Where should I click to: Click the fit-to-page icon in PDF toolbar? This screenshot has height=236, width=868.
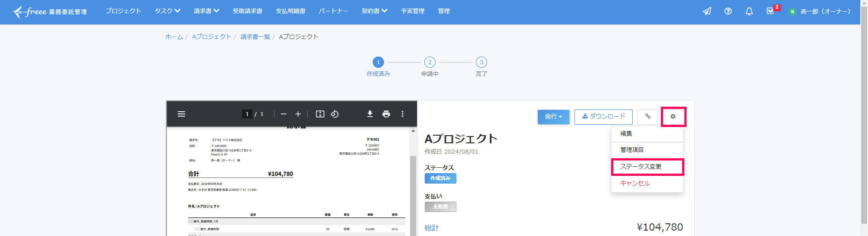click(x=320, y=114)
